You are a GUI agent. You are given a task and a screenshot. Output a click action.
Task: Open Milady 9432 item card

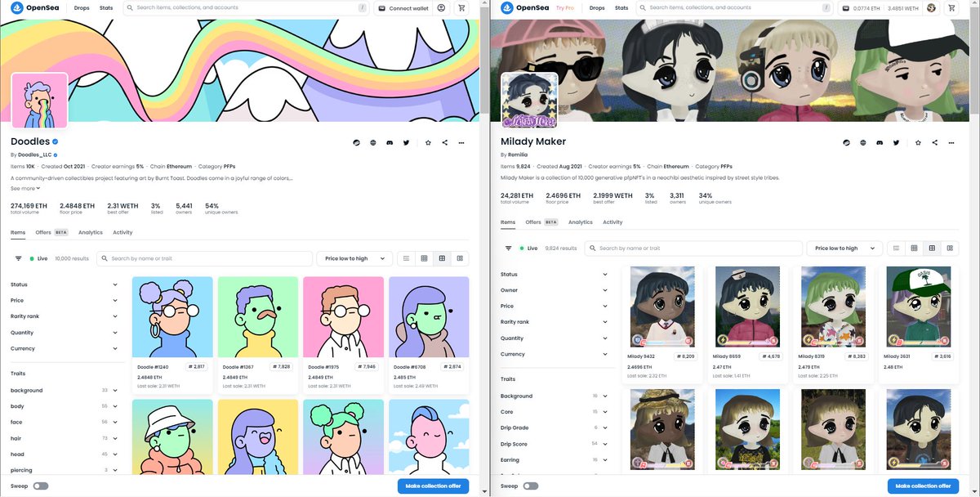[662, 323]
